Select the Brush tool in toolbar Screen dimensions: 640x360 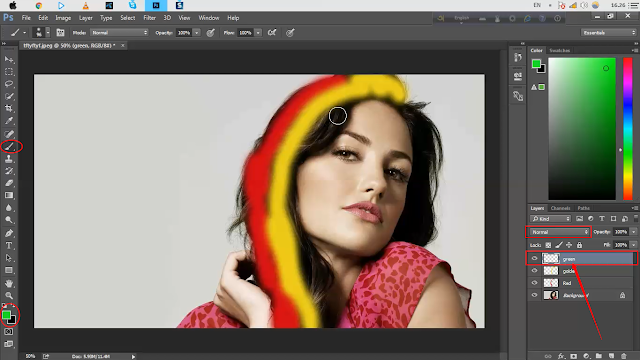tap(9, 146)
